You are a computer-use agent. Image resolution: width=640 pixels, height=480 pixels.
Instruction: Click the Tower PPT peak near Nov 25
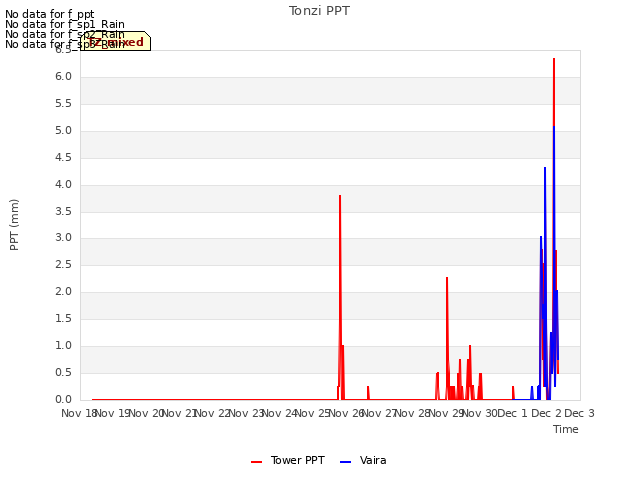340,196
